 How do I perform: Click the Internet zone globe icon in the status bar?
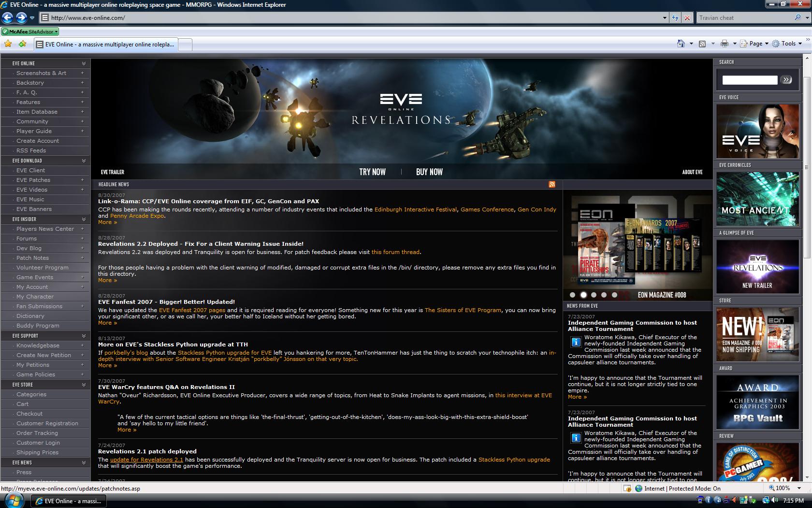point(639,488)
